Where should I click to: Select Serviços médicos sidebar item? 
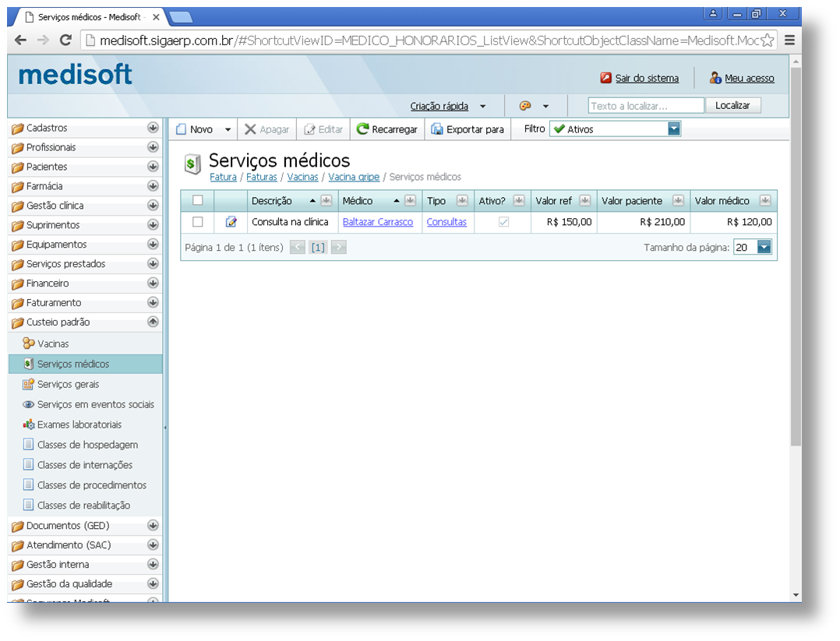click(85, 364)
